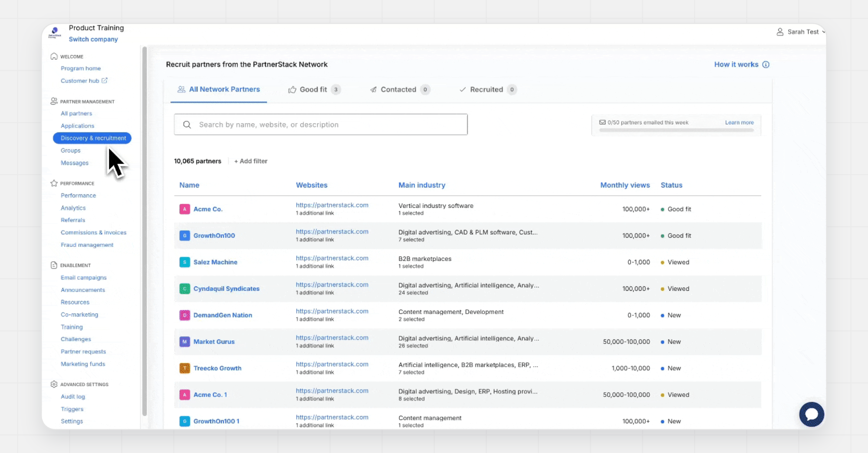This screenshot has width=868, height=453.
Task: Click the external link icon beside Customer hub
Action: tap(105, 81)
